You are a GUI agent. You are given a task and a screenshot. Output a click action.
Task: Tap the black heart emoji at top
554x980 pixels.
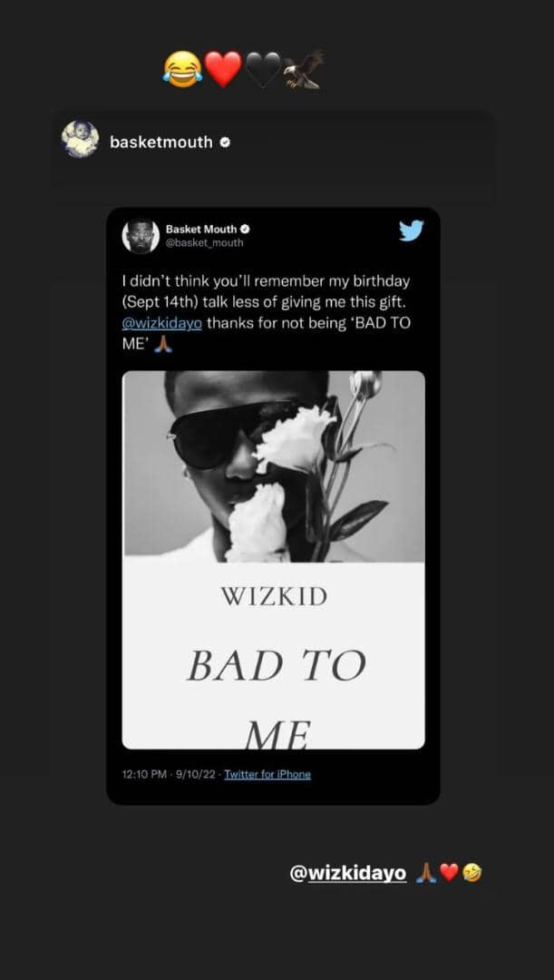(x=263, y=70)
